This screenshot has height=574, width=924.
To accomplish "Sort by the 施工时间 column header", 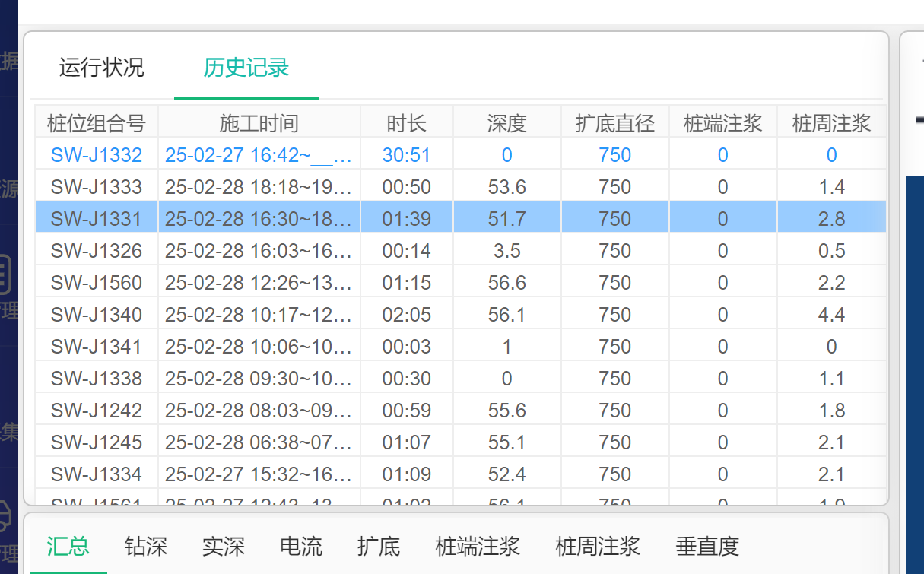I will click(x=259, y=122).
